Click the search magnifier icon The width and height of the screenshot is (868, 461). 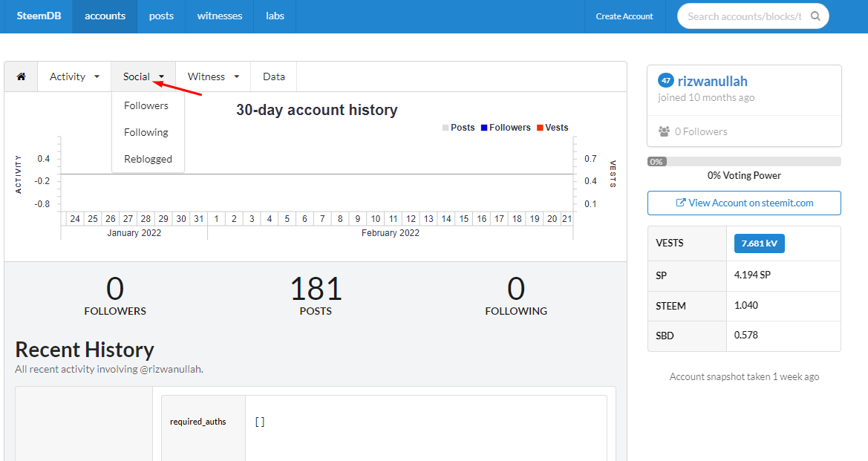(x=815, y=16)
